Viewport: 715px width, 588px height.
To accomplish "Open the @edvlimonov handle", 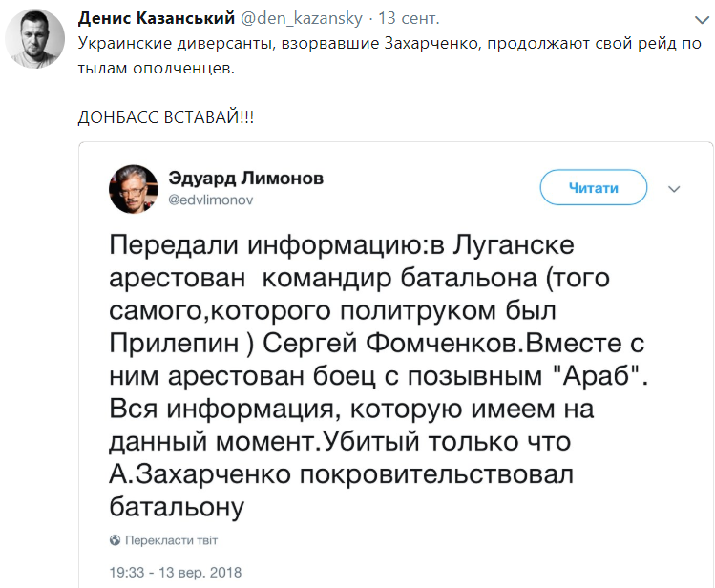I will coord(211,199).
